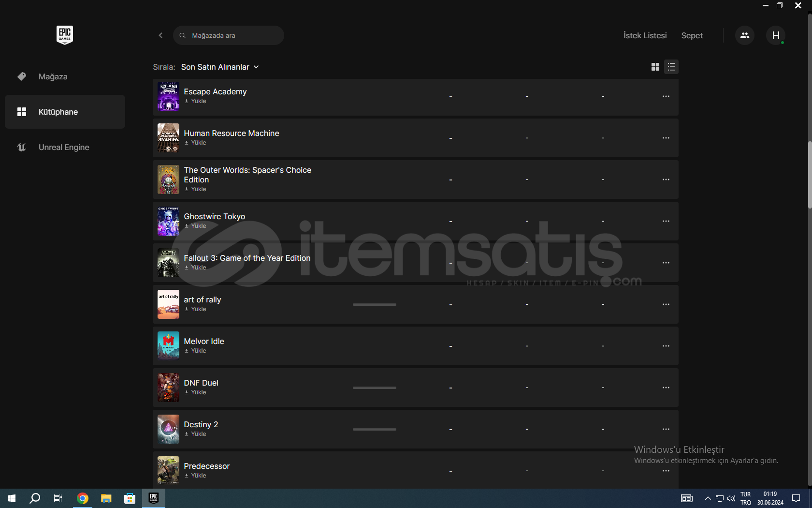The image size is (812, 508).
Task: Install Predecessor via Yükle
Action: tap(195, 476)
